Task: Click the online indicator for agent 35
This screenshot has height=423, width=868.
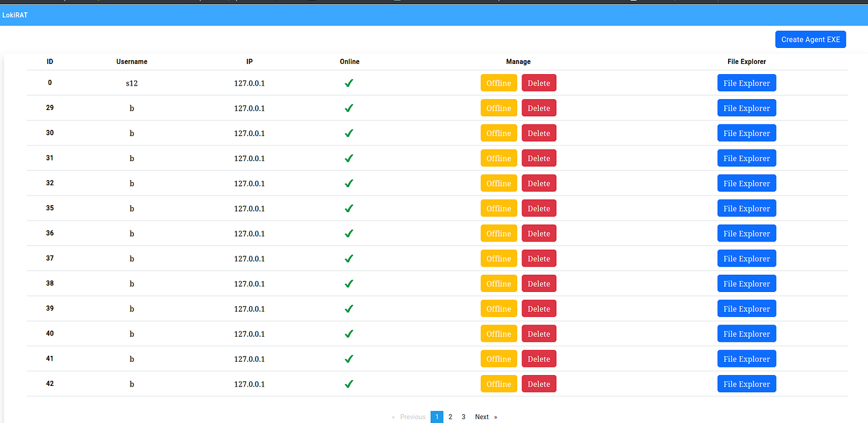Action: [x=349, y=208]
